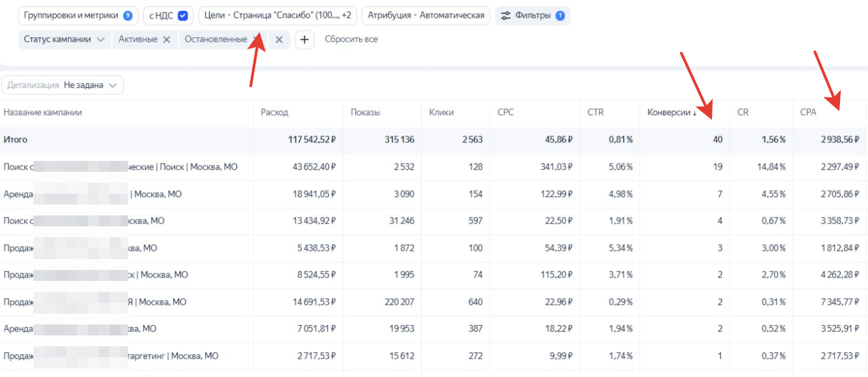Image resolution: width=868 pixels, height=377 pixels.
Task: Sort by CTR column header
Action: [x=595, y=112]
